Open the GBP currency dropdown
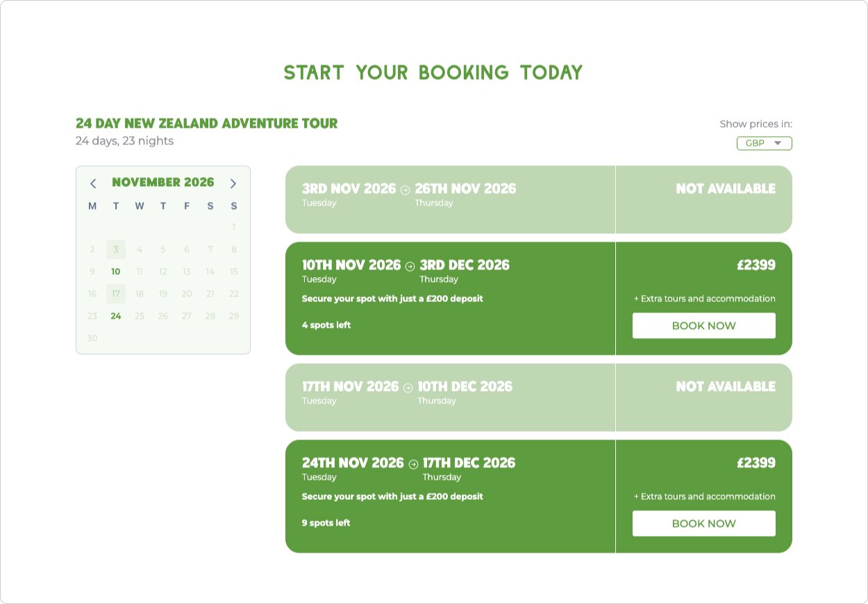This screenshot has height=604, width=868. [x=764, y=143]
